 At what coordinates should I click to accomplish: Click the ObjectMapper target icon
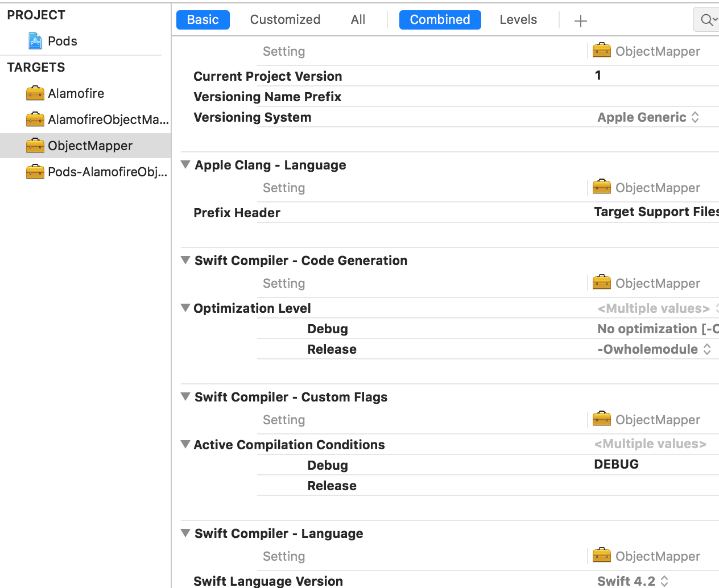(x=35, y=146)
